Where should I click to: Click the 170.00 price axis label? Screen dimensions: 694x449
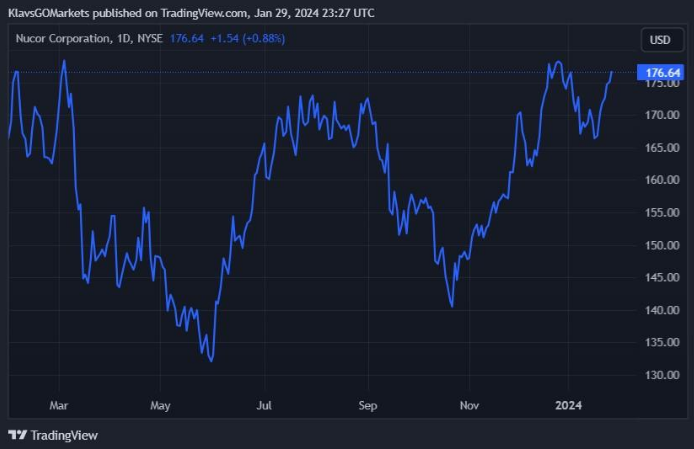pyautogui.click(x=662, y=115)
